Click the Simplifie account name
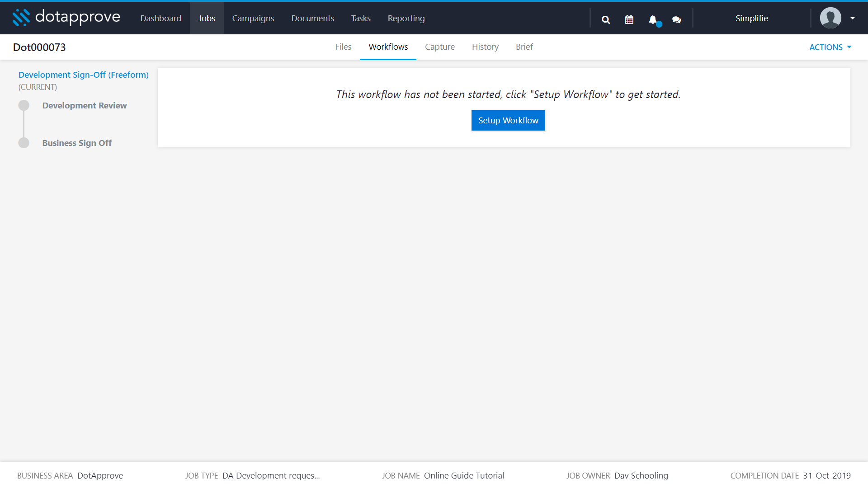Screen dimensions: 868x488 tap(751, 18)
